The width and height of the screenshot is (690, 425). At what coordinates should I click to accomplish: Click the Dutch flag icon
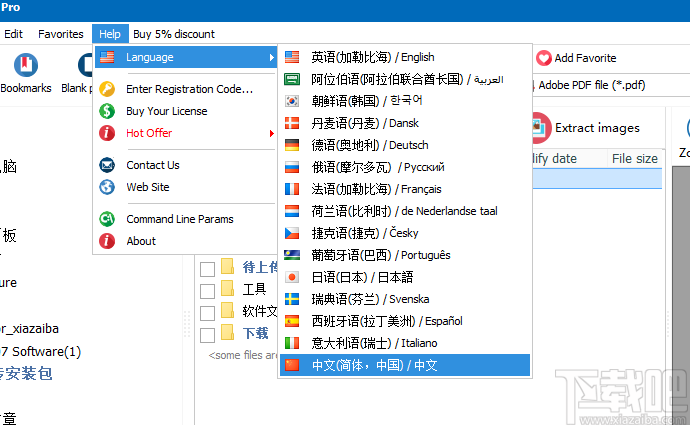292,211
